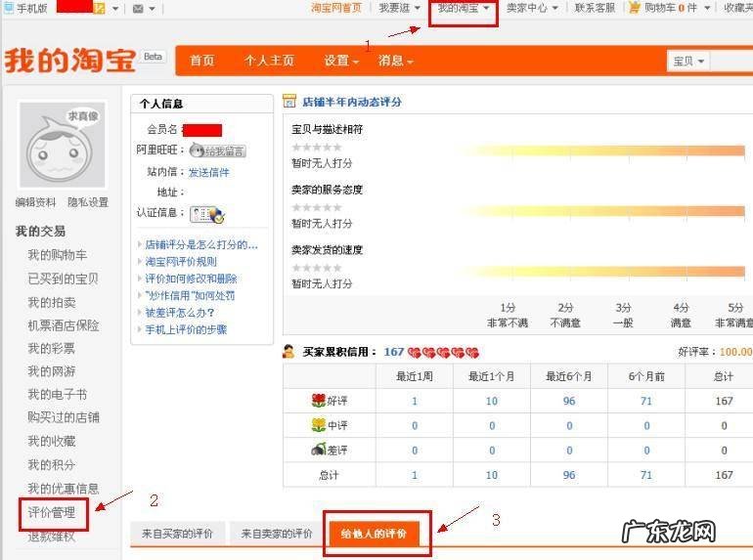Open 我的拍卖 in sidebar
Image resolution: width=753 pixels, height=560 pixels.
(52, 302)
